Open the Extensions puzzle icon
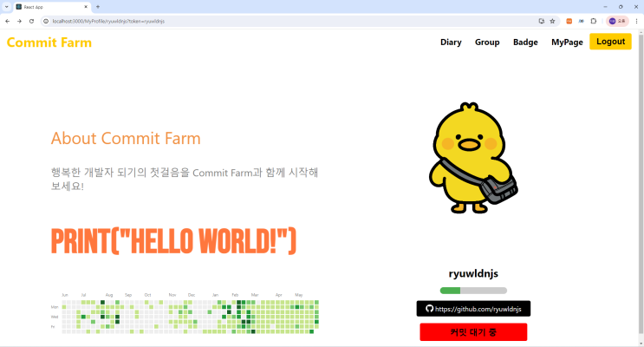Image resolution: width=644 pixels, height=347 pixels. coord(594,21)
